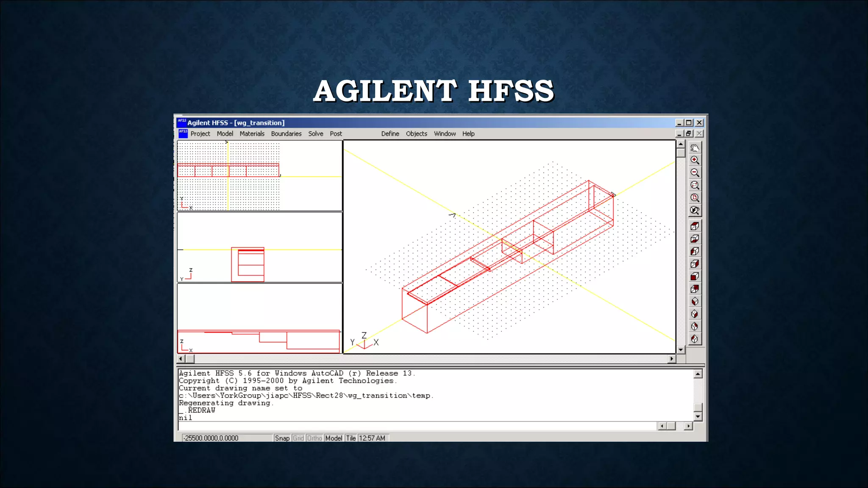Screen dimensions: 868x488
Task: Select the first isometric view icon
Action: 695,301
